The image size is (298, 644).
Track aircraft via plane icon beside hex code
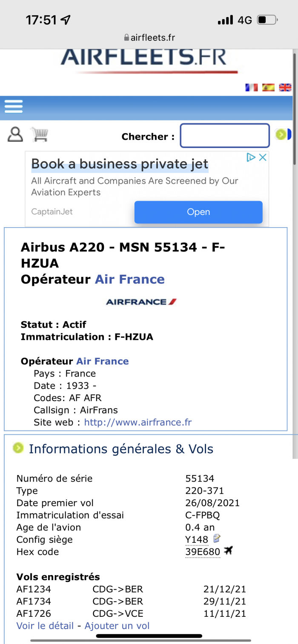coord(229,551)
